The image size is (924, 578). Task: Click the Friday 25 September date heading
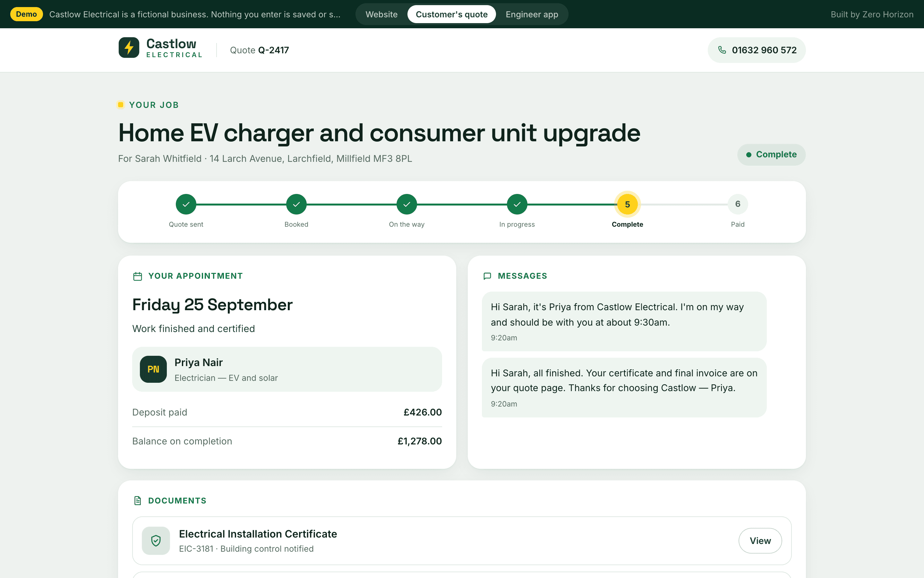click(x=212, y=305)
